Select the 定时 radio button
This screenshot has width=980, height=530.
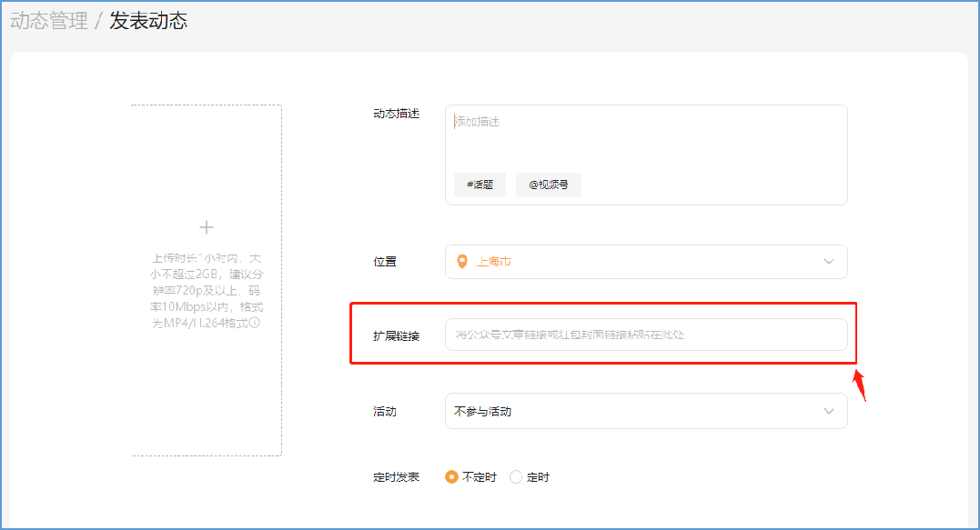(x=516, y=477)
